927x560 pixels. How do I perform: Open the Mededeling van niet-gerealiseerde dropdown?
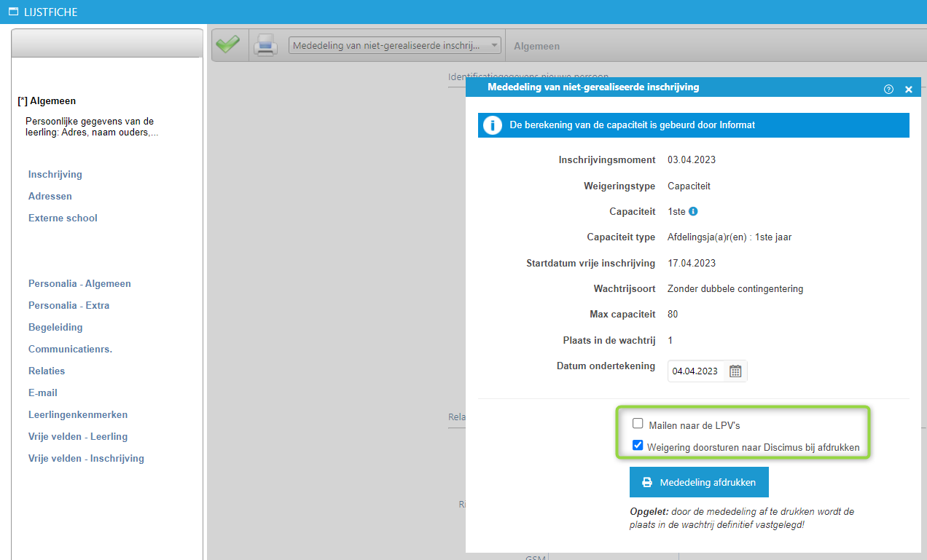point(396,46)
